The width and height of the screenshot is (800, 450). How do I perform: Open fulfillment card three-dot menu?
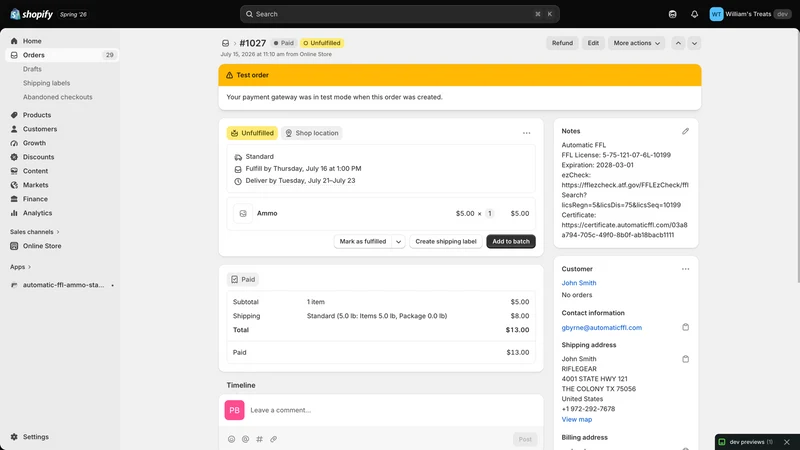pyautogui.click(x=527, y=133)
